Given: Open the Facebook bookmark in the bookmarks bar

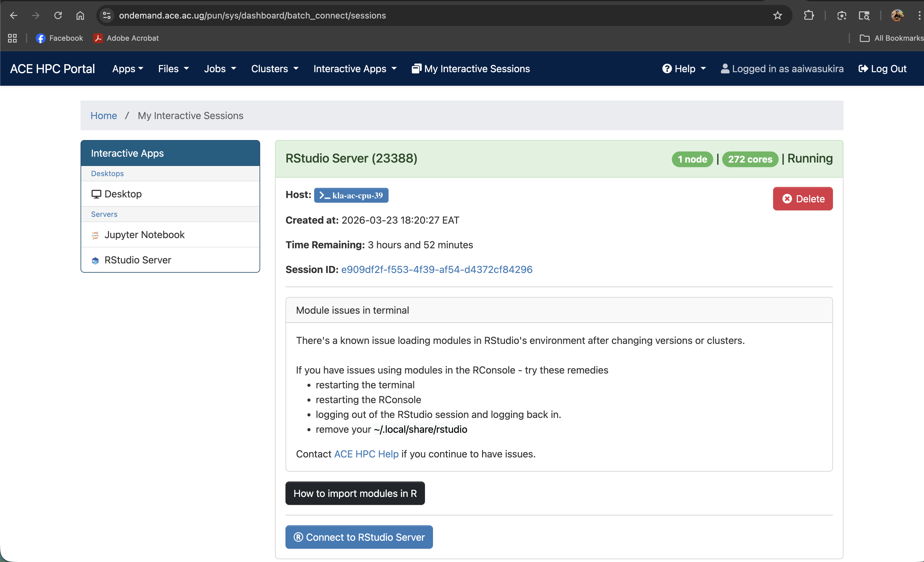Looking at the screenshot, I should click(x=59, y=38).
